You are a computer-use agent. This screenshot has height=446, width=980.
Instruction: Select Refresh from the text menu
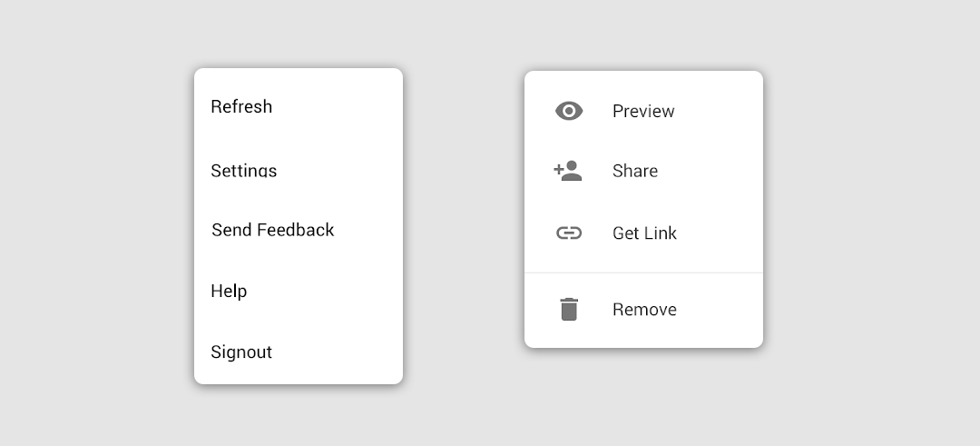click(x=241, y=106)
